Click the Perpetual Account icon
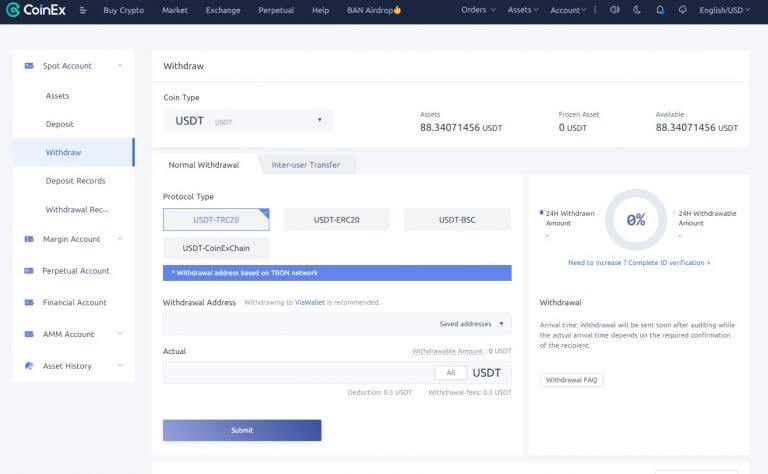 (29, 271)
